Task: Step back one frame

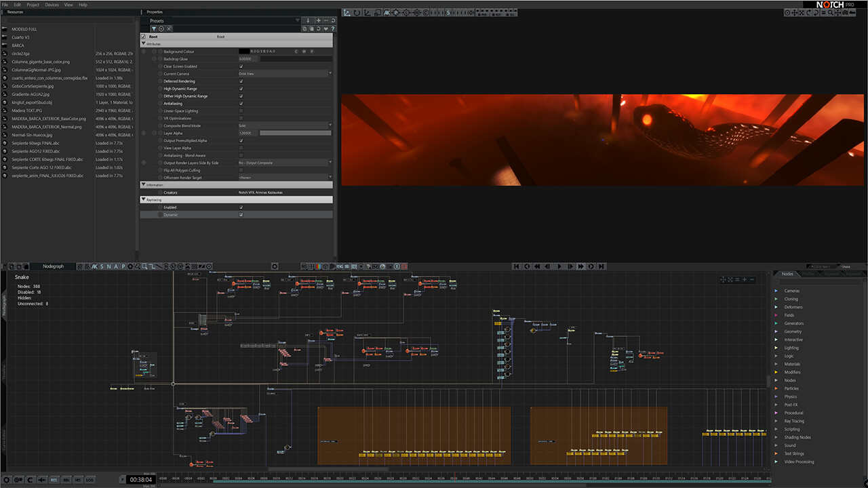Action: pos(549,266)
